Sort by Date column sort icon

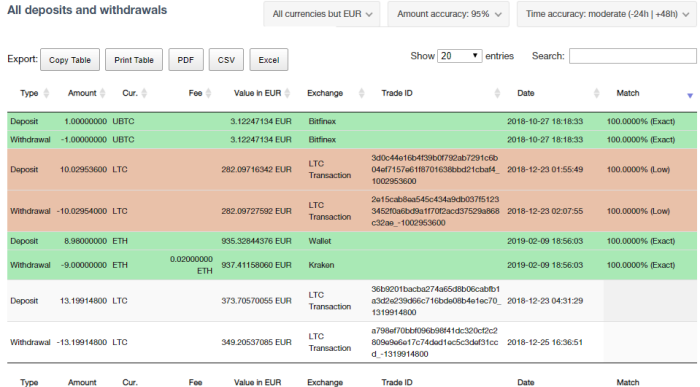click(x=596, y=93)
